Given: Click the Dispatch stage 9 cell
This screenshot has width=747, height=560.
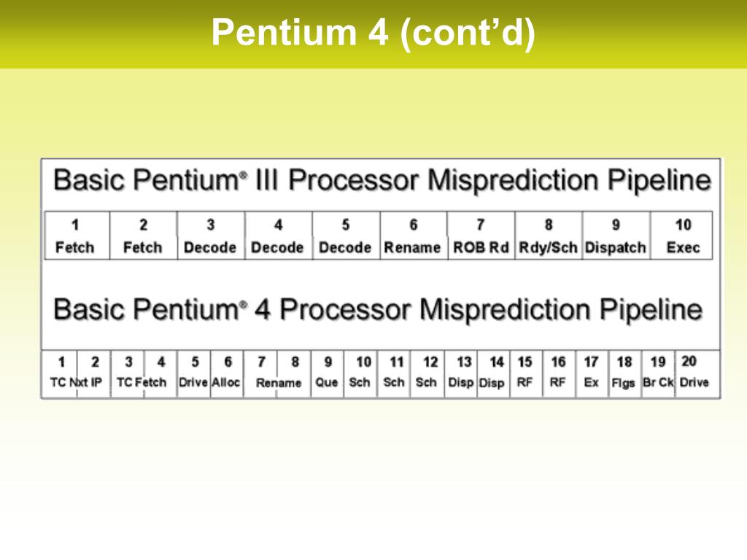Looking at the screenshot, I should [616, 236].
